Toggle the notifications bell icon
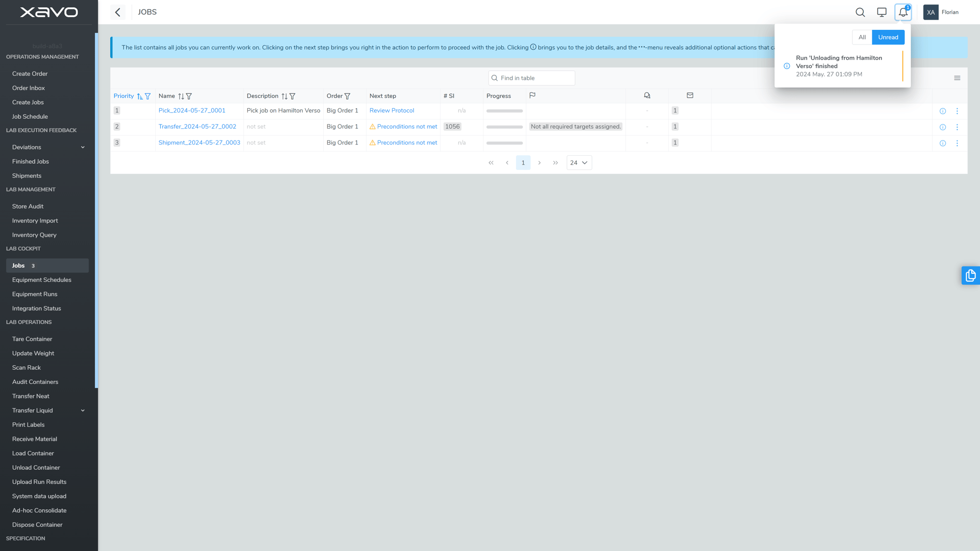This screenshot has height=551, width=980. pos(903,12)
